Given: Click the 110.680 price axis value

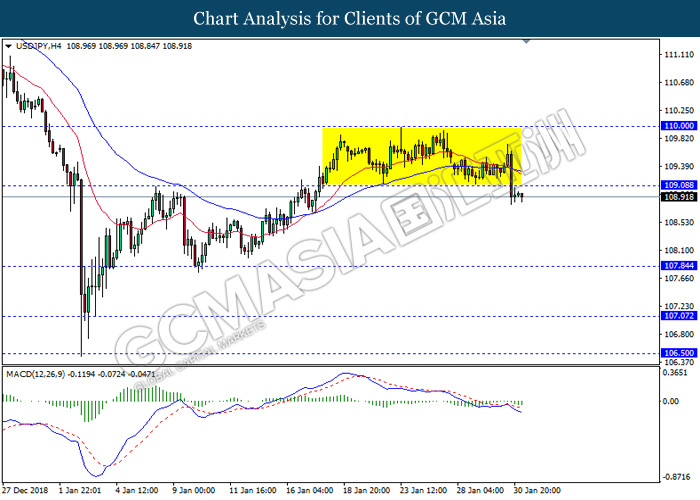Looking at the screenshot, I should [679, 83].
